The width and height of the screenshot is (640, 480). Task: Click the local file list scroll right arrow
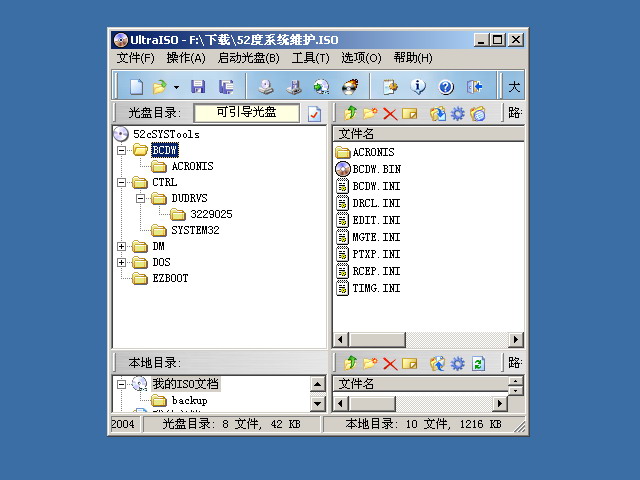click(x=499, y=404)
